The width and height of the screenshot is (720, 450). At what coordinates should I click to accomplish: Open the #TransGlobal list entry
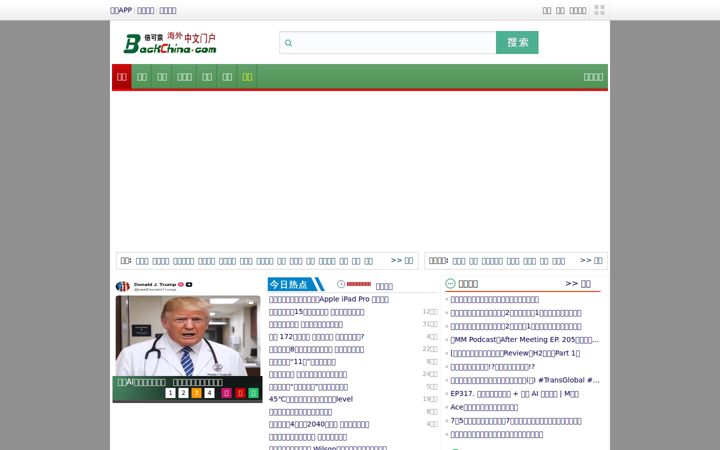point(525,380)
